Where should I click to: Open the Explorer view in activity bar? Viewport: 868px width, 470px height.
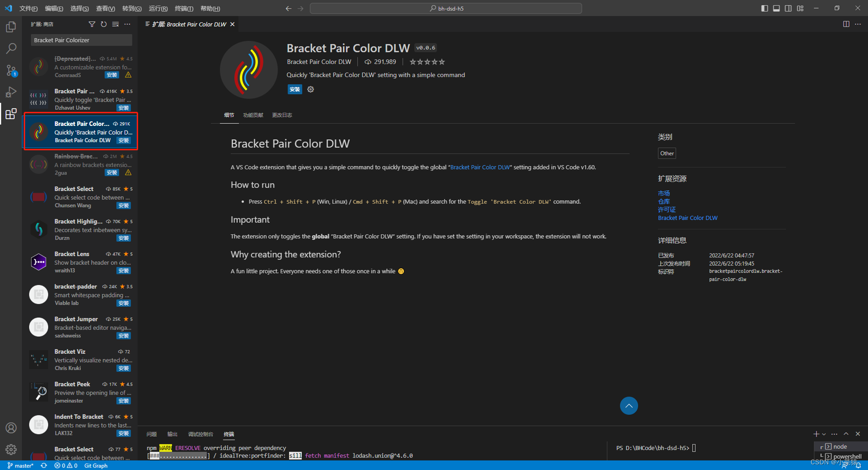[x=11, y=27]
